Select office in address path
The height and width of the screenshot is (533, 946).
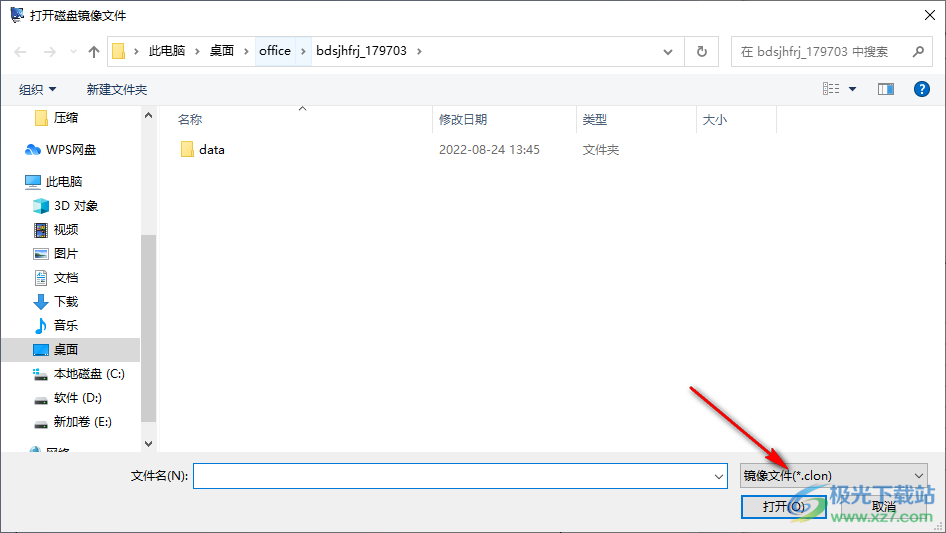coord(275,51)
